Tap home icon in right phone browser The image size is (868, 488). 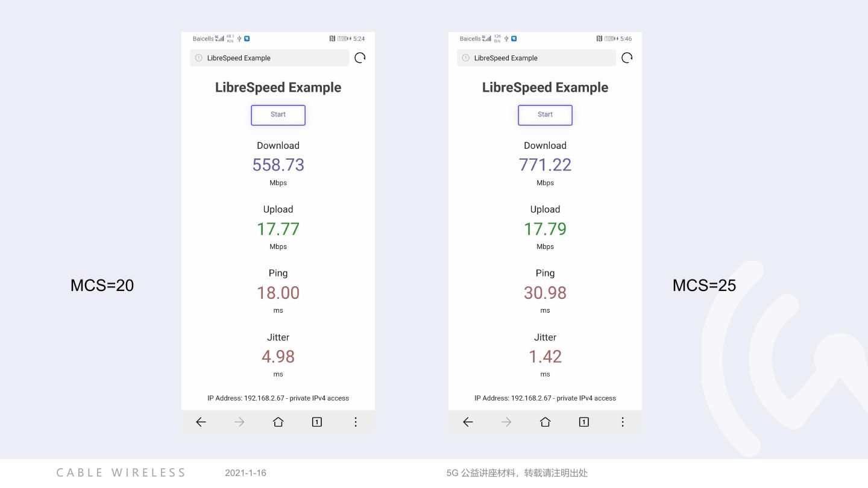(x=545, y=422)
